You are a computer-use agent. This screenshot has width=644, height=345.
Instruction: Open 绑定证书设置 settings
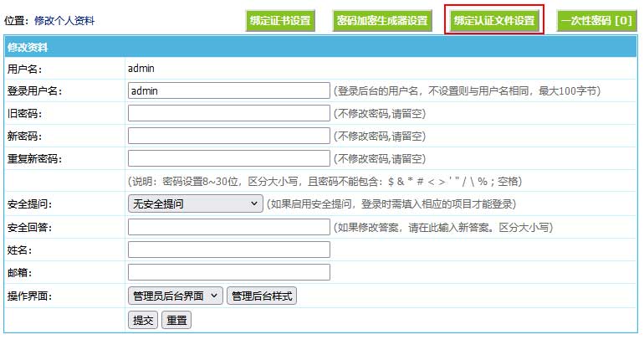tap(280, 20)
